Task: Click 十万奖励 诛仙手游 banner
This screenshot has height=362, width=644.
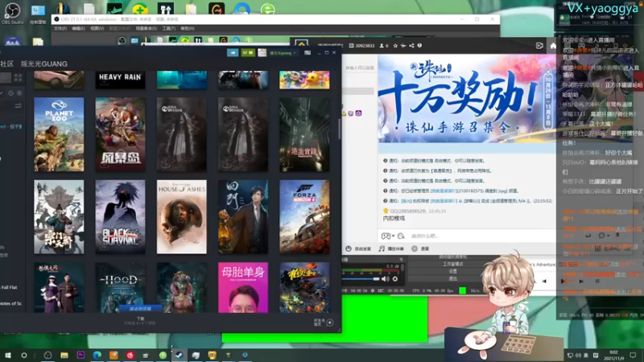Action: [465, 98]
